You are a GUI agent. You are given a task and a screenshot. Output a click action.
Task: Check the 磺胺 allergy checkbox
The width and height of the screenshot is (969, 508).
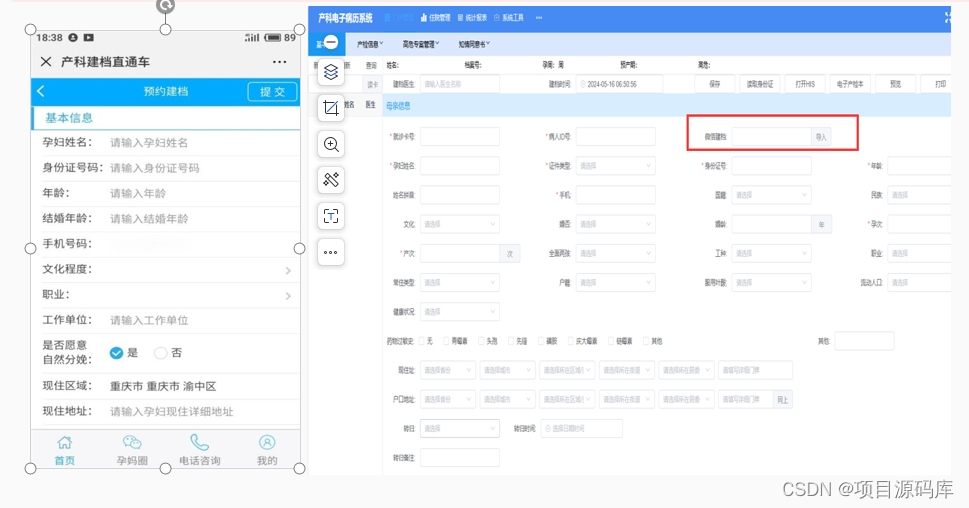tap(541, 341)
